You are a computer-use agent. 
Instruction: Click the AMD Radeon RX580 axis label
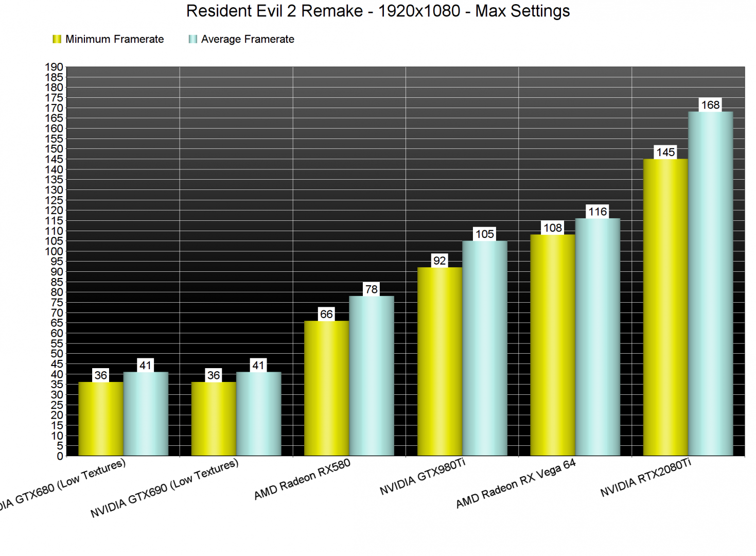(x=302, y=479)
